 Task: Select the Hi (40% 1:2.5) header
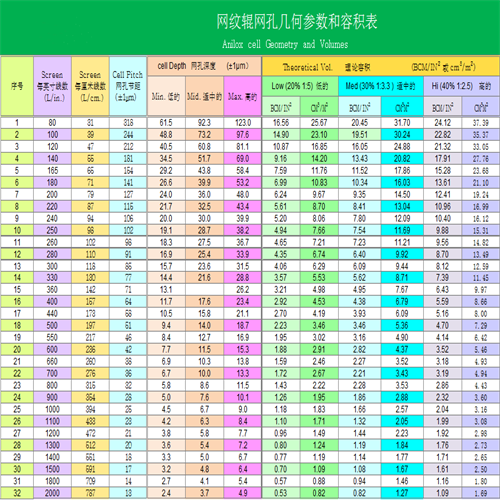(x=461, y=86)
